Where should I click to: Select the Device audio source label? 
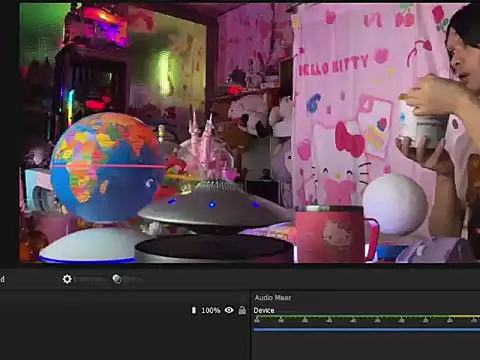click(x=264, y=310)
